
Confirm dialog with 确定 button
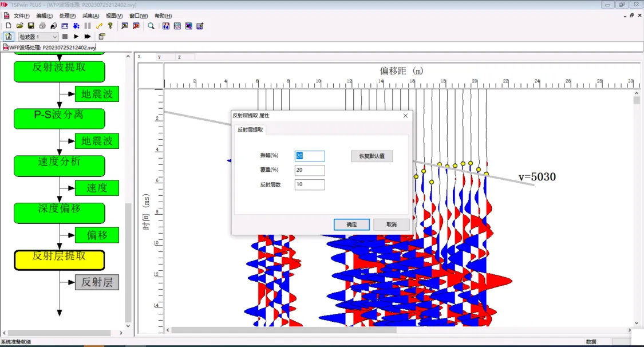click(x=351, y=224)
